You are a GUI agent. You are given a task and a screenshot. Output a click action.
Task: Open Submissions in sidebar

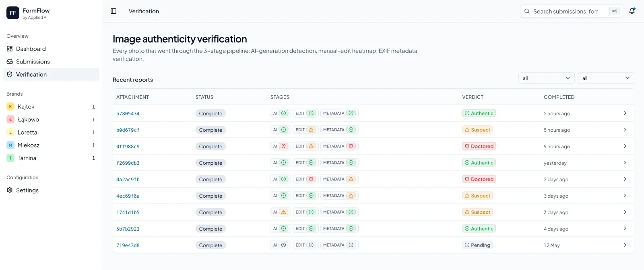51,61
